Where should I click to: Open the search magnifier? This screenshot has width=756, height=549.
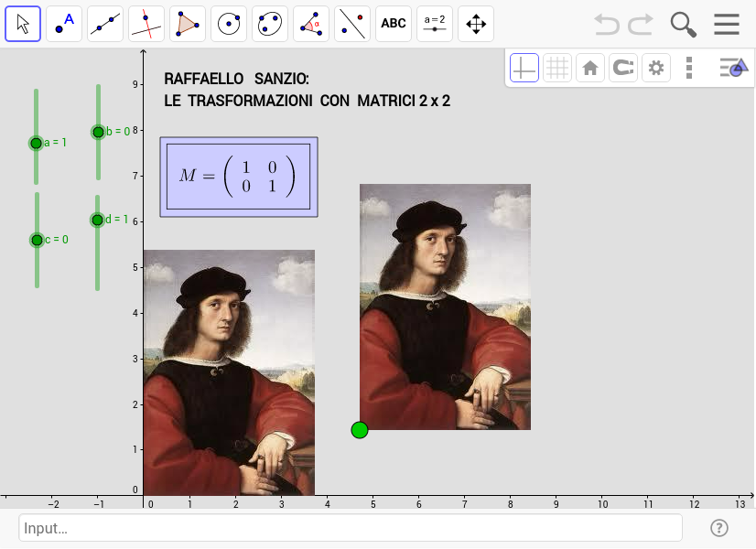click(683, 25)
